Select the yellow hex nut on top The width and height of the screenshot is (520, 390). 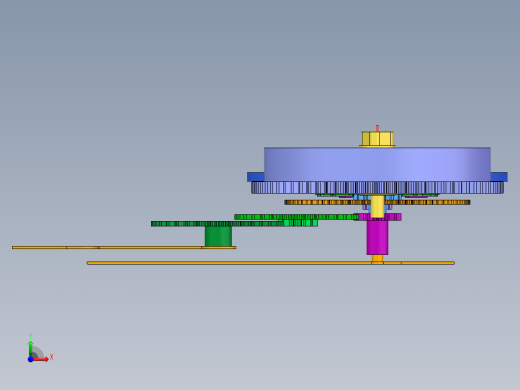[377, 139]
